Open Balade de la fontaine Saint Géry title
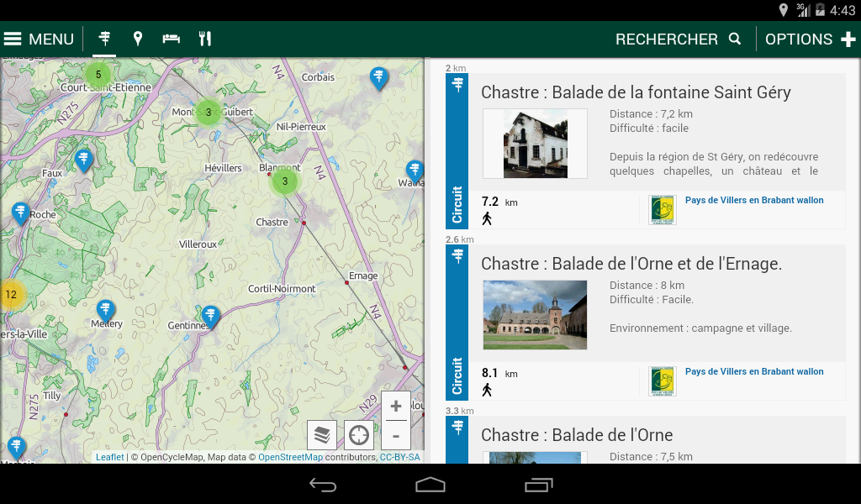Viewport: 861px width, 504px height. [636, 92]
